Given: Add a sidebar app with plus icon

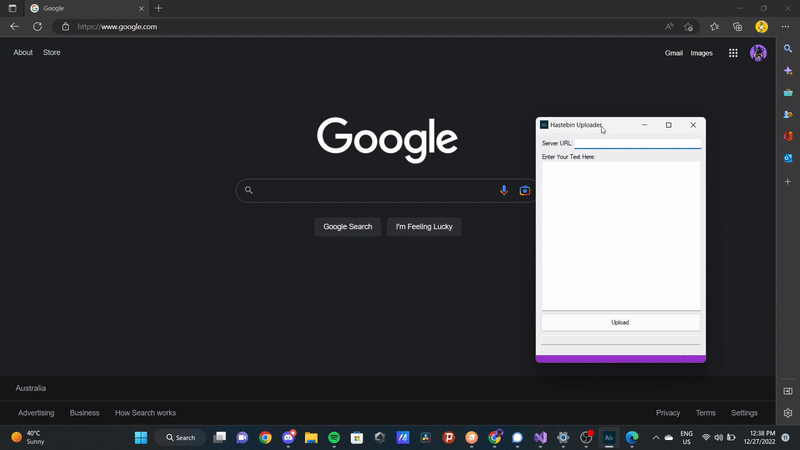Looking at the screenshot, I should click(x=788, y=182).
